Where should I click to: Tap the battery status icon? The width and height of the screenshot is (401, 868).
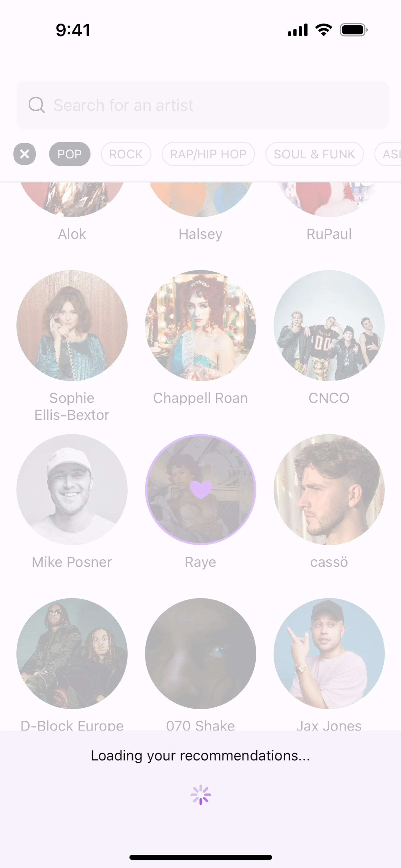point(354,30)
